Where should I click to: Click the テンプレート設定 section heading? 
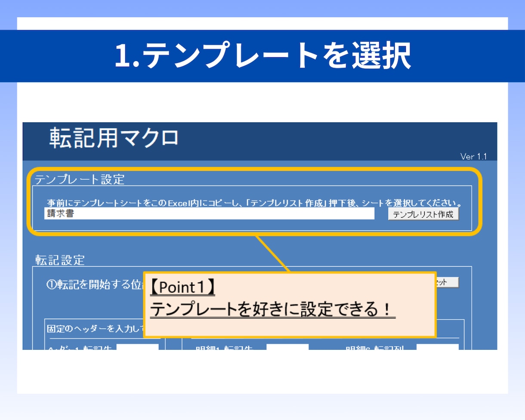[x=80, y=179]
